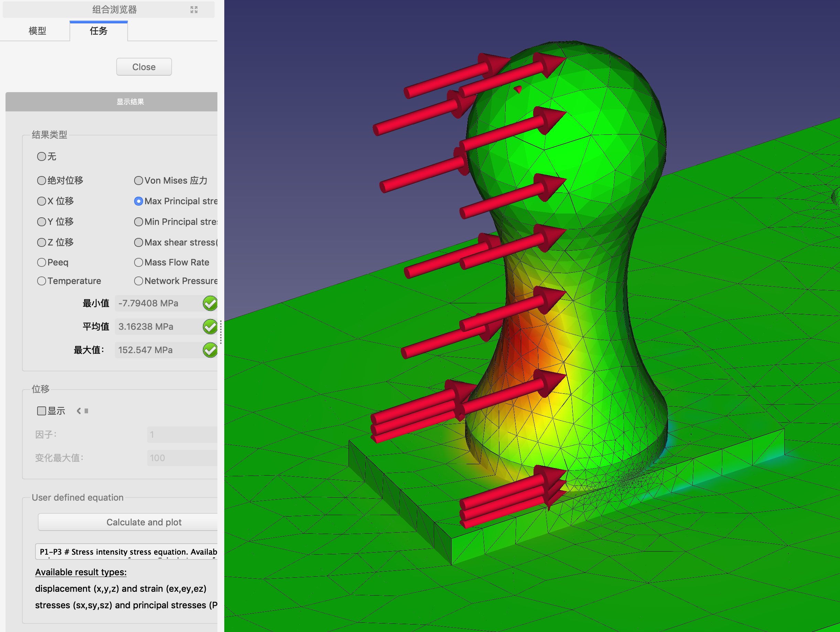Select Max shear stress radio option
840x632 pixels.
pyautogui.click(x=139, y=242)
